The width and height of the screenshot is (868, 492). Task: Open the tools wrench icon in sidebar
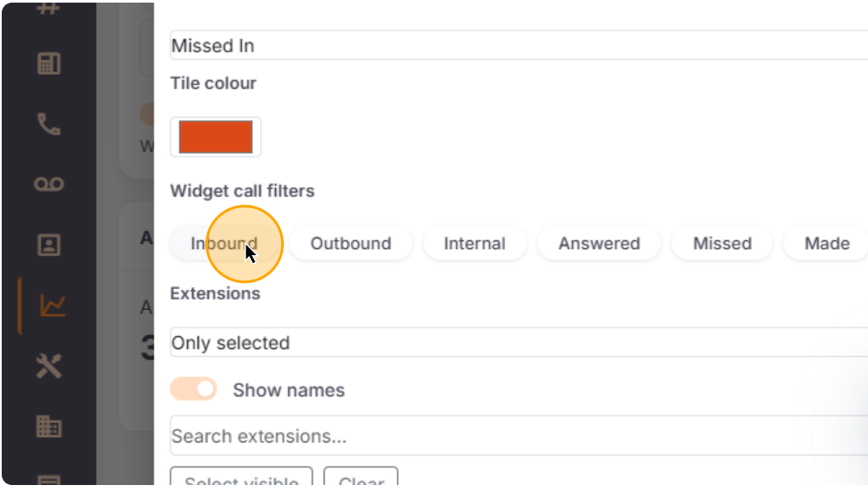coord(49,367)
